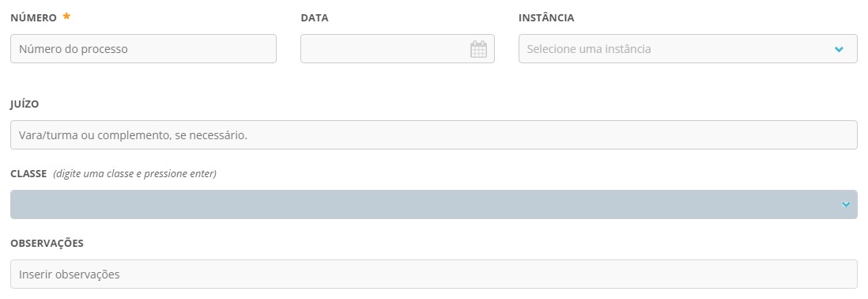Click the 'digite uma classe e pressione enter' hint
The width and height of the screenshot is (868, 299).
pyautogui.click(x=135, y=174)
